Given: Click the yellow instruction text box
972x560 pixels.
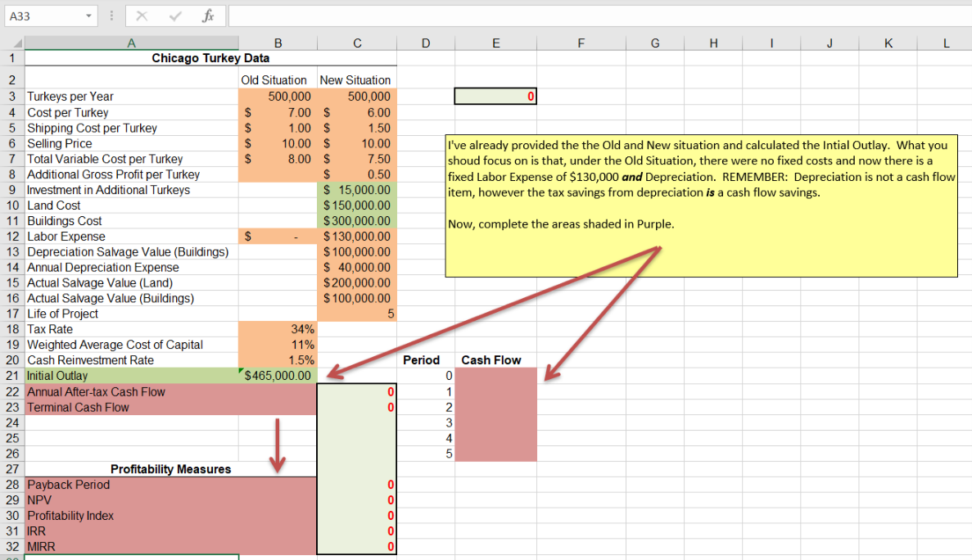Looking at the screenshot, I should coord(701,205).
